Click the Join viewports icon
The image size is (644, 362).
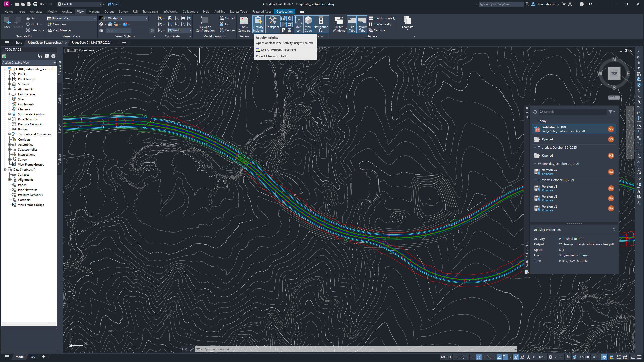(225, 24)
